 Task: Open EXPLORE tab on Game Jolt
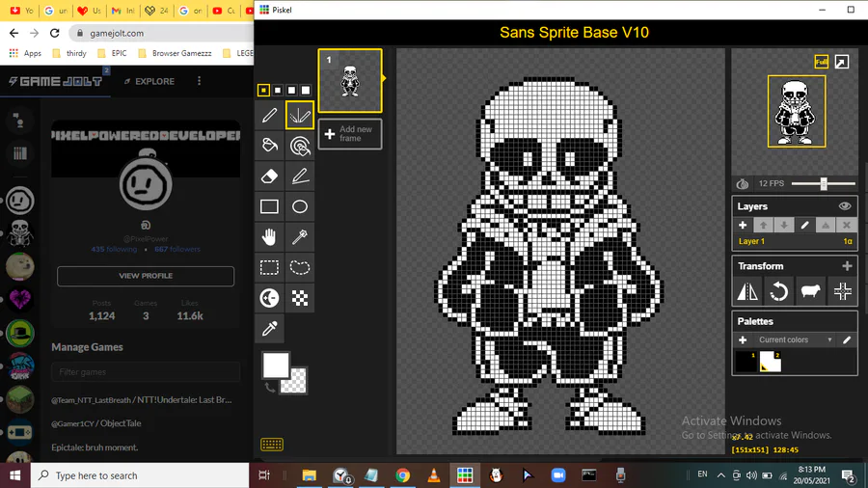tap(149, 81)
